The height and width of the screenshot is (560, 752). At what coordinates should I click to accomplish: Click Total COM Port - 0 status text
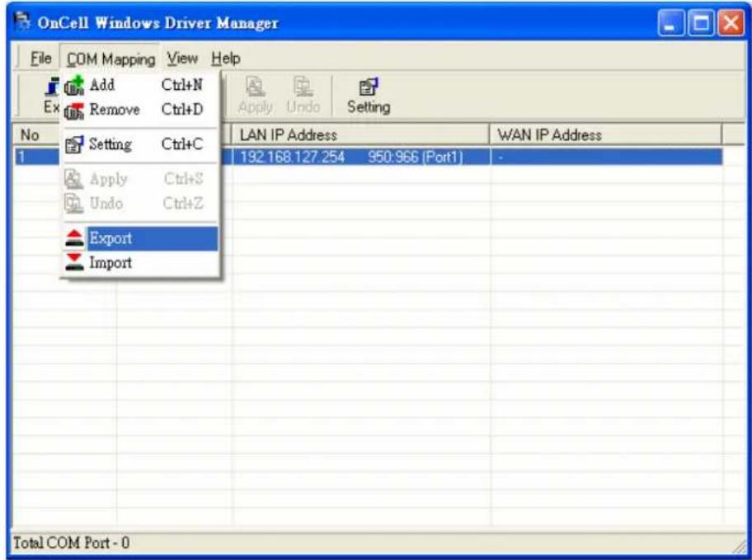[x=72, y=543]
